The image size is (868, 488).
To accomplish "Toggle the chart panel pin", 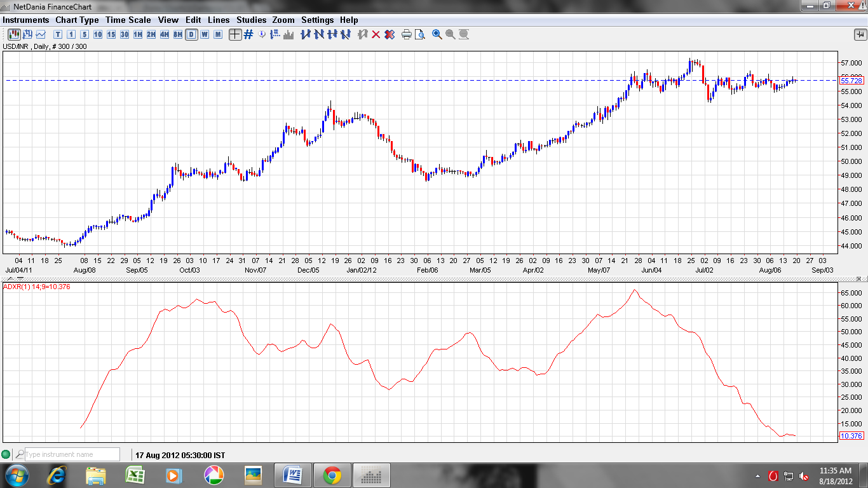I will [x=860, y=35].
